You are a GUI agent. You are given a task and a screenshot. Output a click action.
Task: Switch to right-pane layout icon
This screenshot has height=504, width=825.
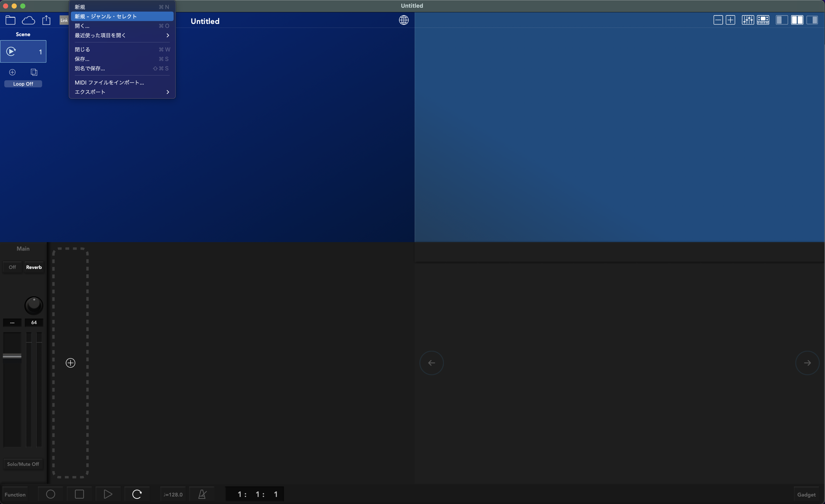pyautogui.click(x=812, y=20)
